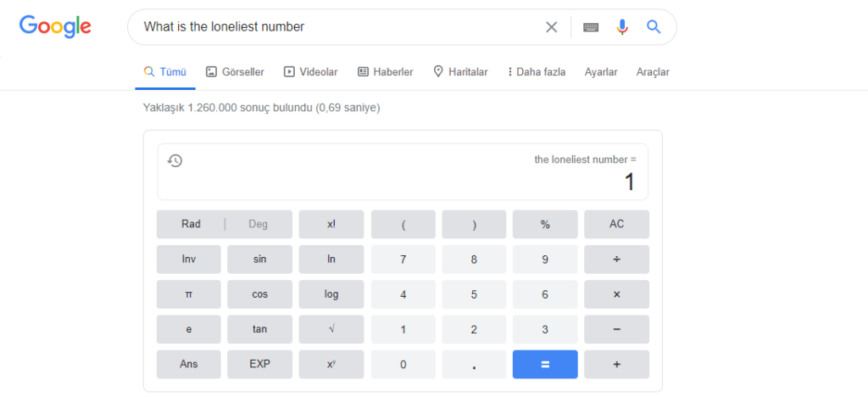This screenshot has width=868, height=397.
Task: Click the blue magnifier search icon
Action: tap(654, 27)
